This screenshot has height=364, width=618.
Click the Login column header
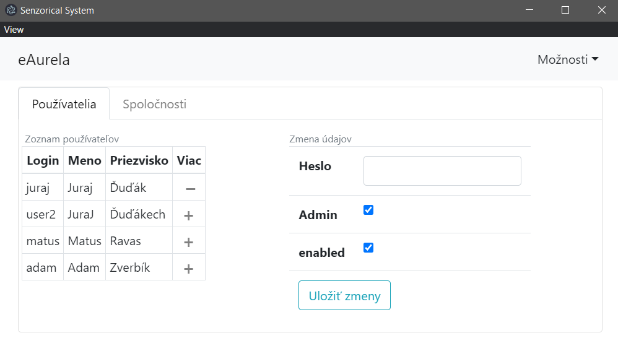tap(43, 160)
